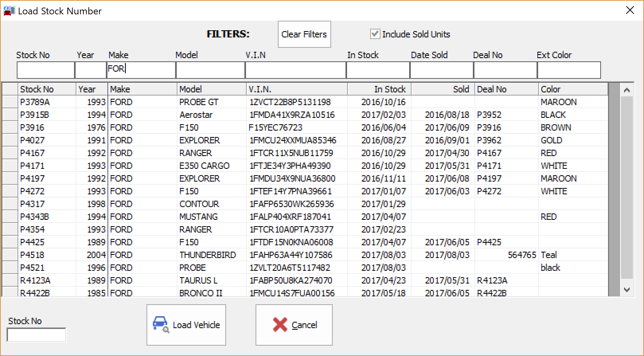Click the app icon in title bar
This screenshot has width=644, height=356.
coord(9,11)
